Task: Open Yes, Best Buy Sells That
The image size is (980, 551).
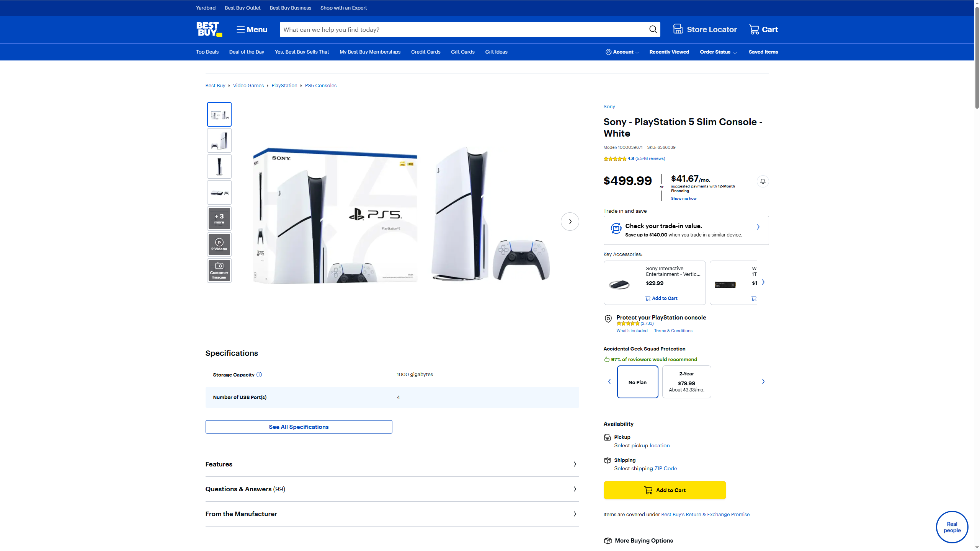Action: [x=302, y=52]
